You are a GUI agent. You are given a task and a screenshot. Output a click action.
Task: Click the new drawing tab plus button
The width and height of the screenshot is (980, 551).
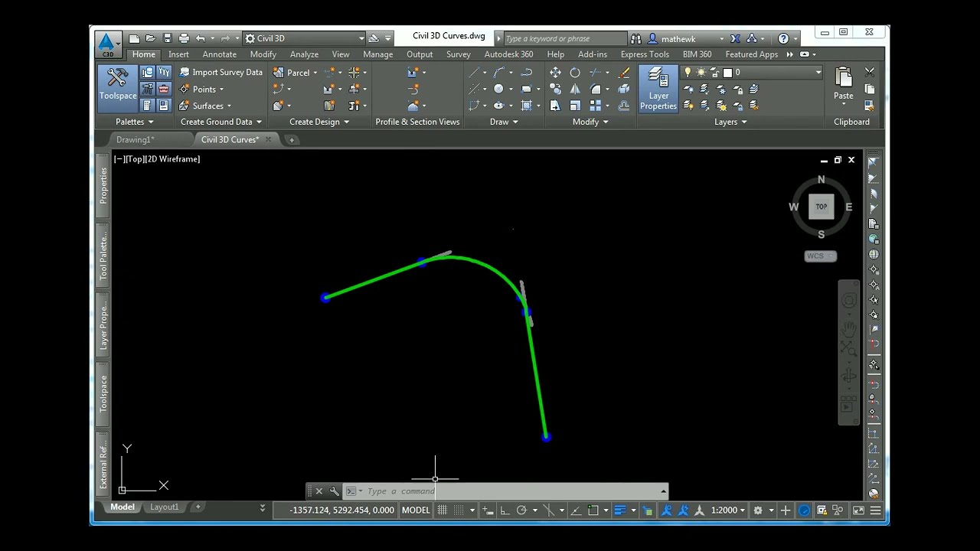tap(291, 139)
